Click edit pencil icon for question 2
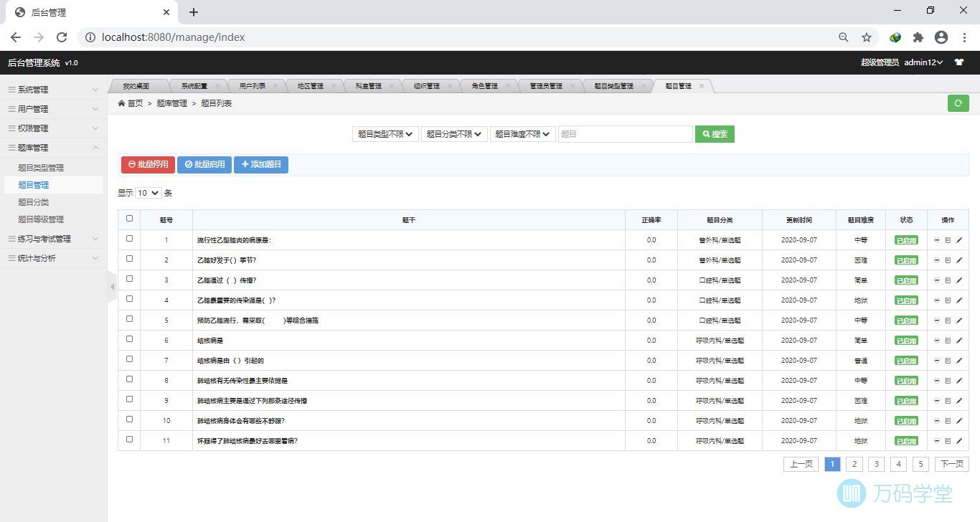This screenshot has height=522, width=980. click(959, 260)
